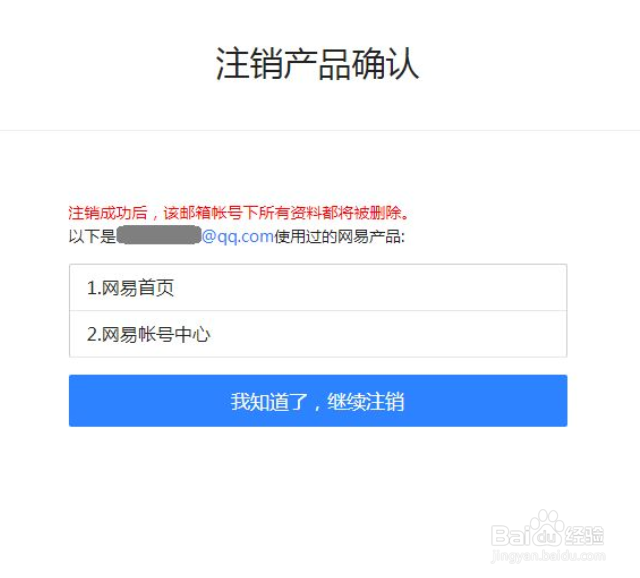The height and width of the screenshot is (578, 640).
Task: Click the 使用过的网易产品 label text
Action: point(338,236)
